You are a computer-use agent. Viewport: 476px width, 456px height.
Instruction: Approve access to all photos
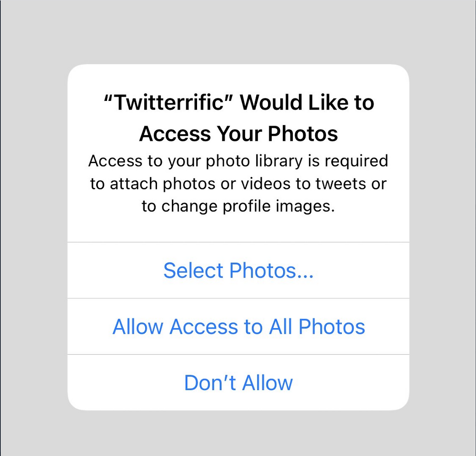[238, 327]
